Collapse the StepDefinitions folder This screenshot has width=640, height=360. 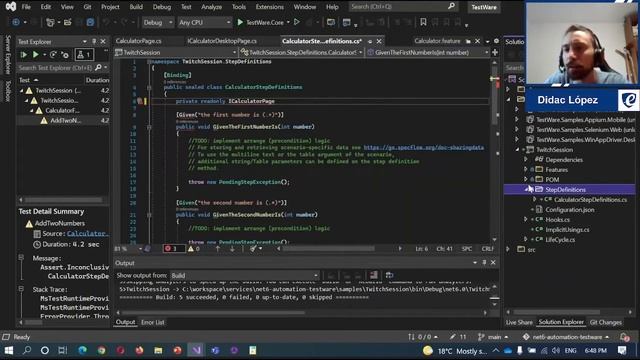coord(527,189)
